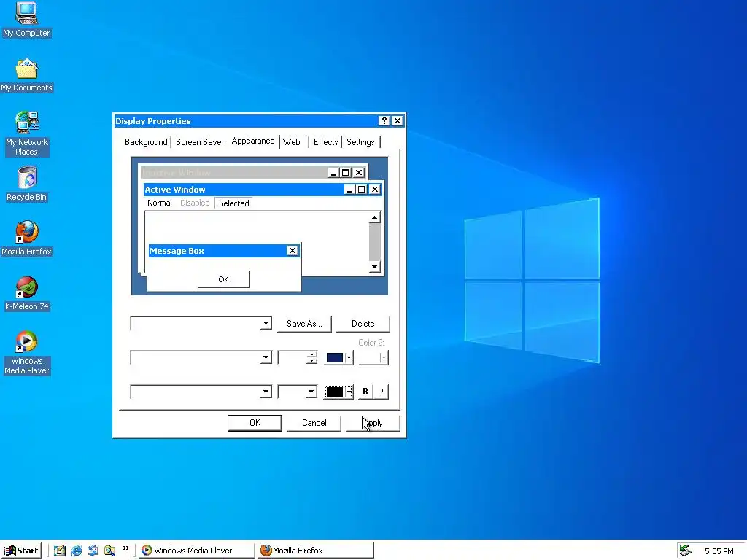
Task: Switch to Windows Media Player taskbar button
Action: click(196, 551)
